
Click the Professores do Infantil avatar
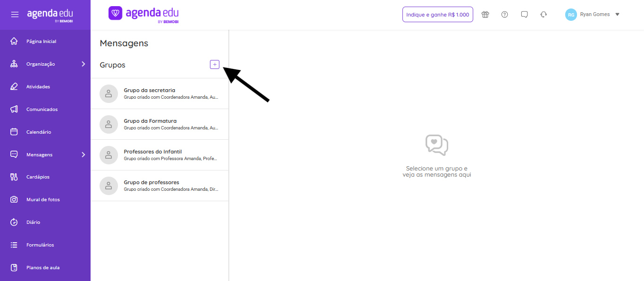point(109,155)
